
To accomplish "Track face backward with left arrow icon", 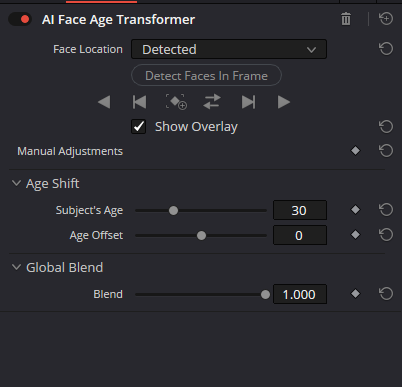I will (x=104, y=102).
